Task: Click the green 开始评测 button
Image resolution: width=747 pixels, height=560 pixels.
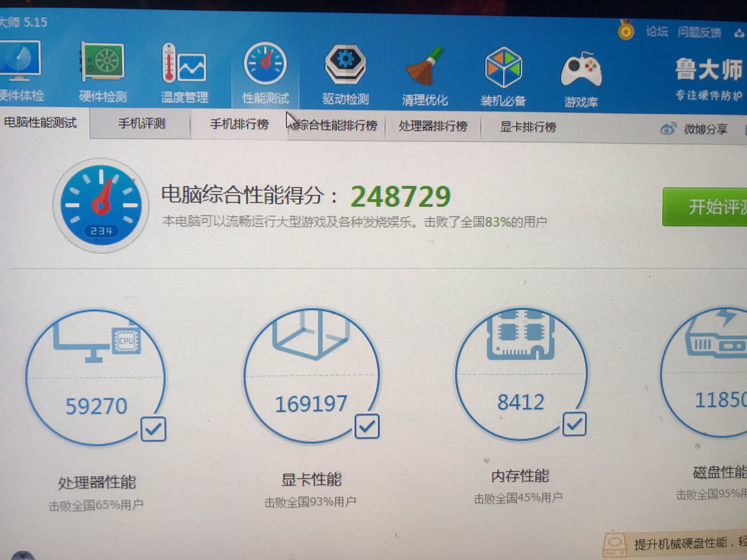Action: click(x=704, y=207)
